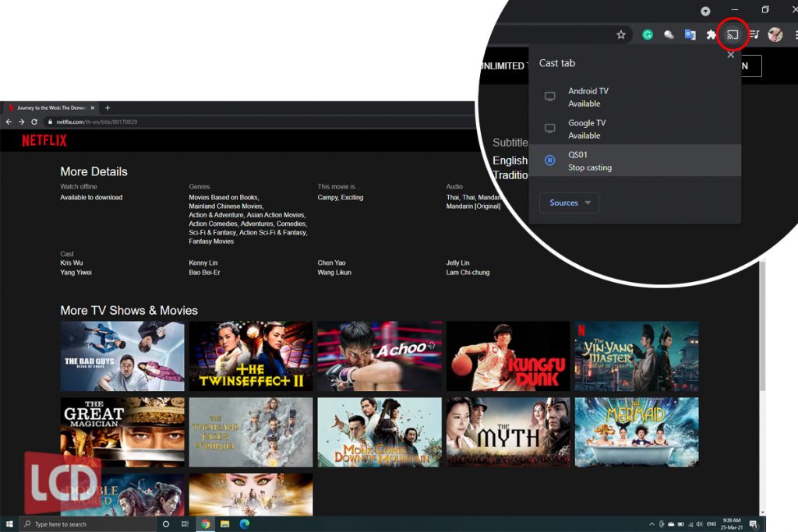798x532 pixels.
Task: Close the Cast tab popup
Action: [731, 55]
